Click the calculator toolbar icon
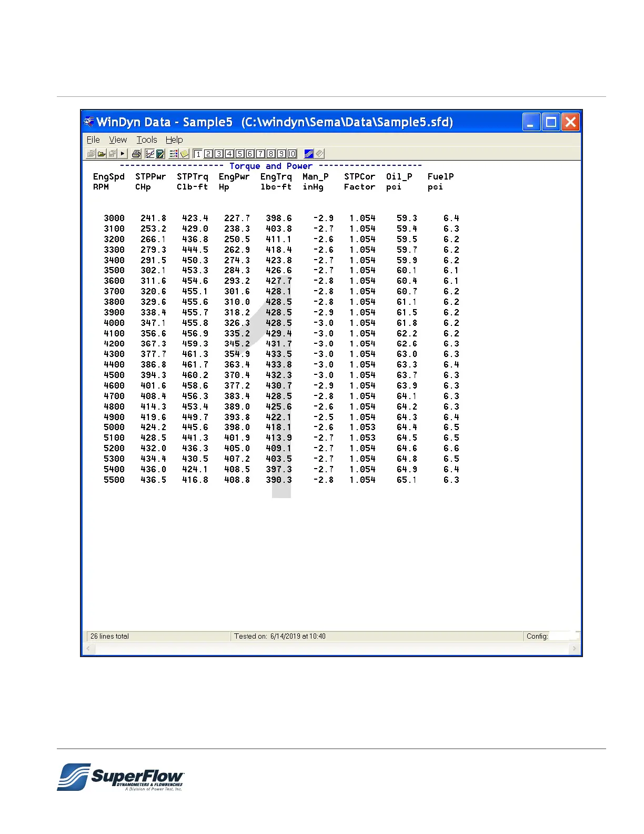Image resolution: width=644 pixels, height=834 pixels. 160,154
